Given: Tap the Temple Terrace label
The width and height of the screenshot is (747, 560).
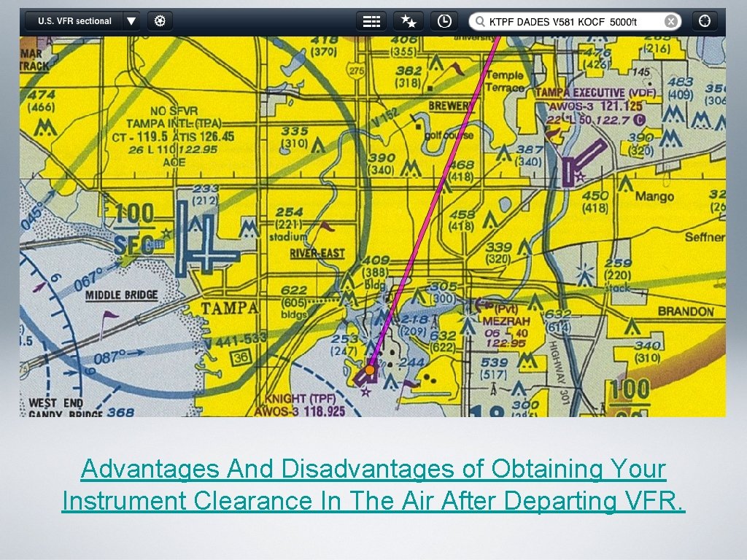Looking at the screenshot, I should pyautogui.click(x=505, y=82).
